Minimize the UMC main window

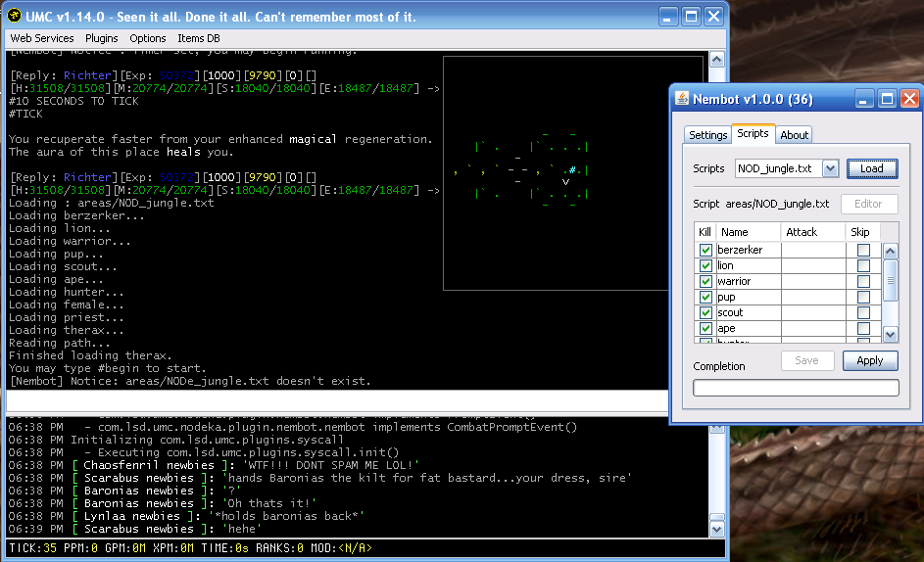click(668, 17)
